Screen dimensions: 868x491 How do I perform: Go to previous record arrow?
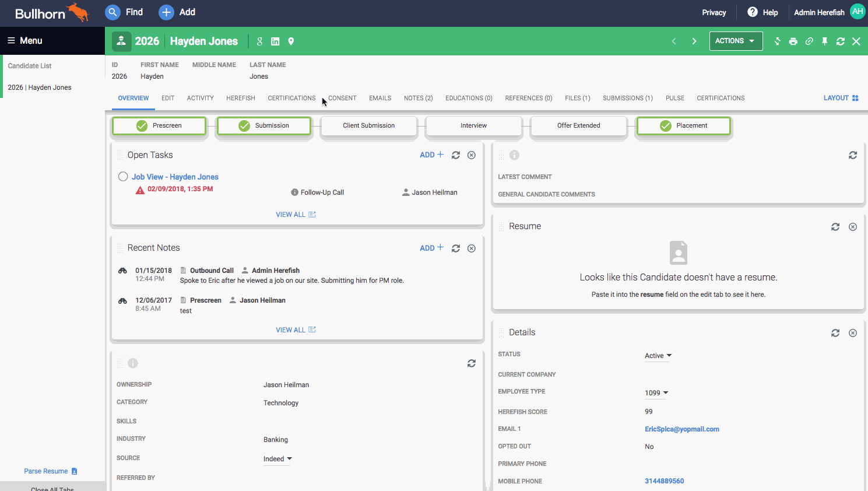[674, 41]
